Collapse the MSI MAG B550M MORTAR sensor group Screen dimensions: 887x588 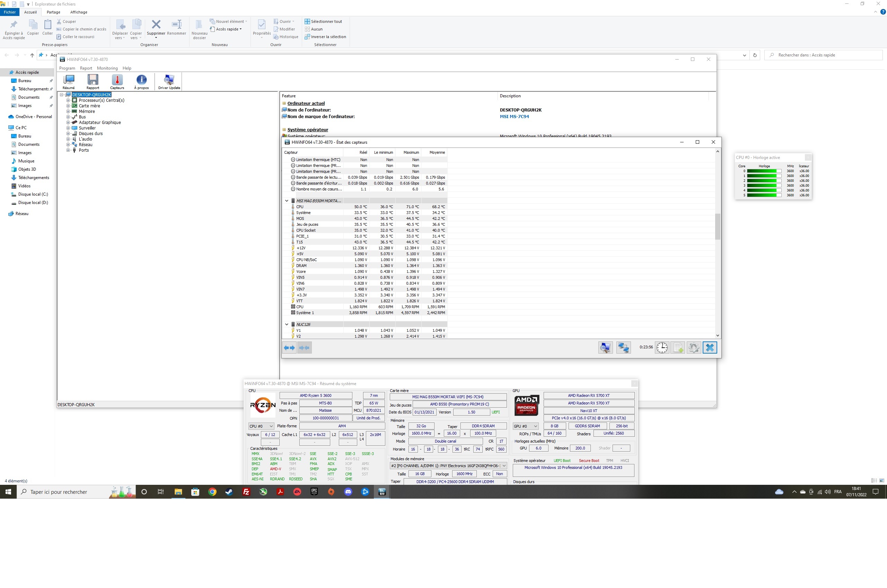pyautogui.click(x=287, y=201)
